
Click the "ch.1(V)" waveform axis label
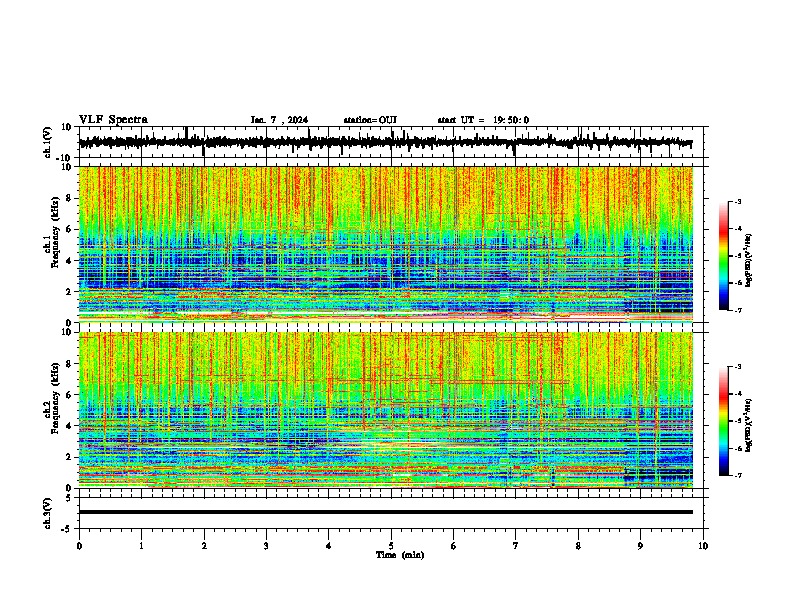pos(48,142)
